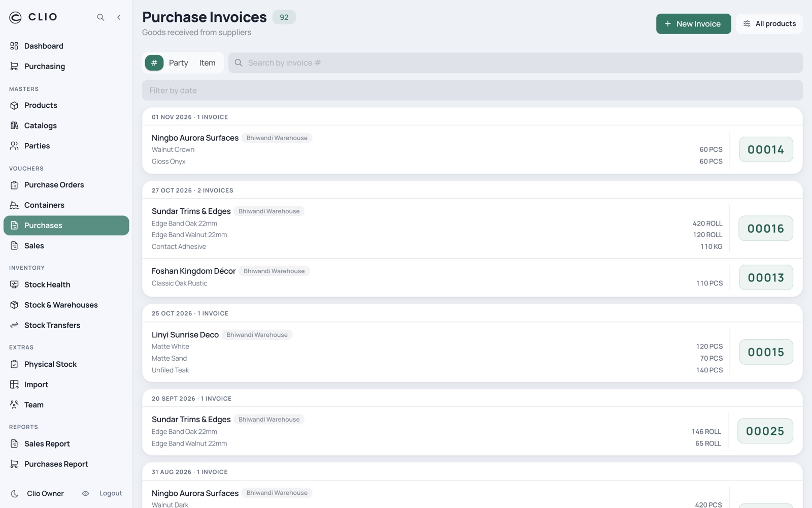Switch search mode to Party
This screenshot has height=508, width=812.
(x=179, y=63)
